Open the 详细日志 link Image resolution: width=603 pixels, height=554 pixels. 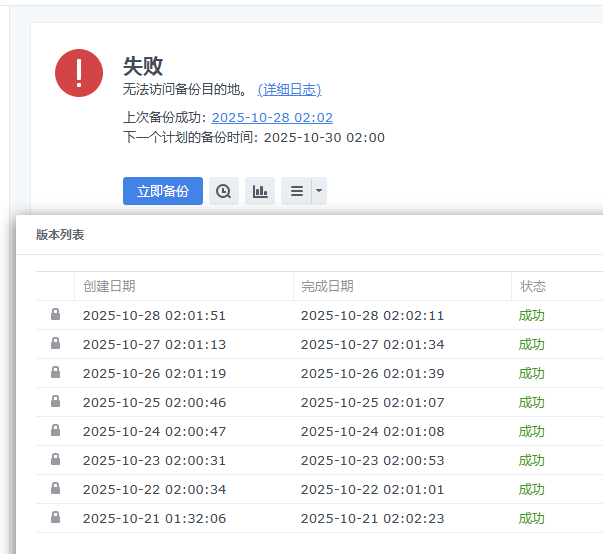(x=289, y=90)
